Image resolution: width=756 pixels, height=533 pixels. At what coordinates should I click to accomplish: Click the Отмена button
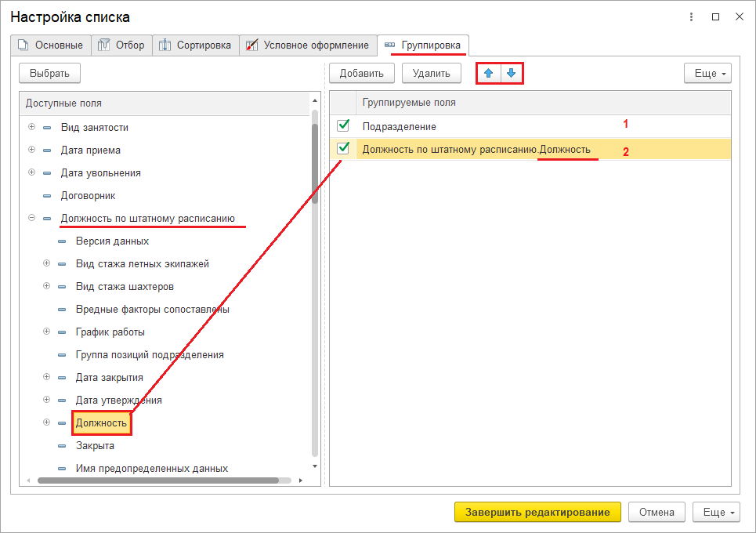point(656,512)
